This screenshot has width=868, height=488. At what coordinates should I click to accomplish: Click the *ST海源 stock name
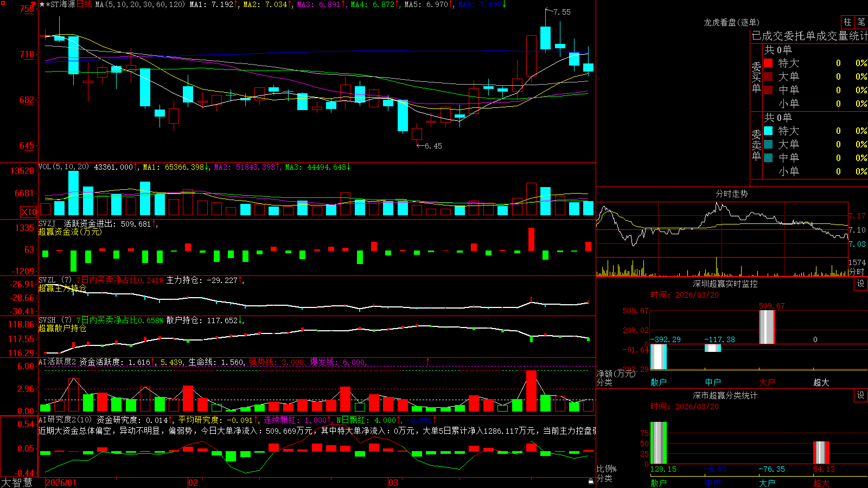pyautogui.click(x=60, y=4)
